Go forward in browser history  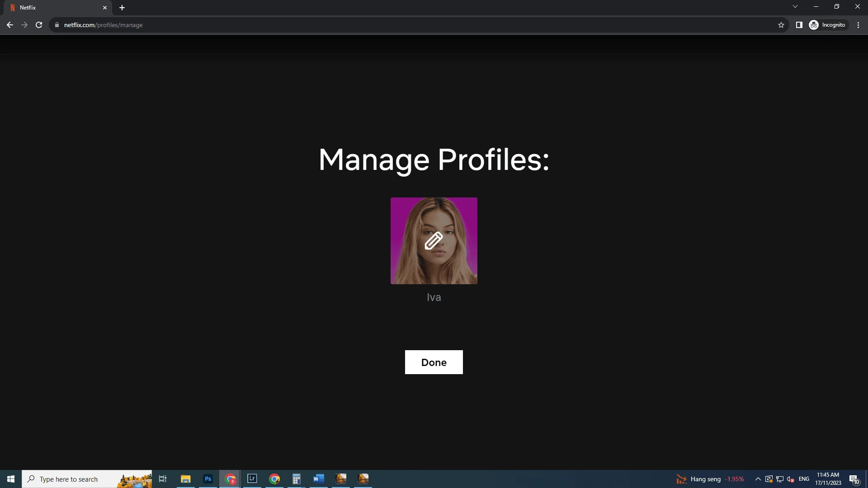point(24,25)
